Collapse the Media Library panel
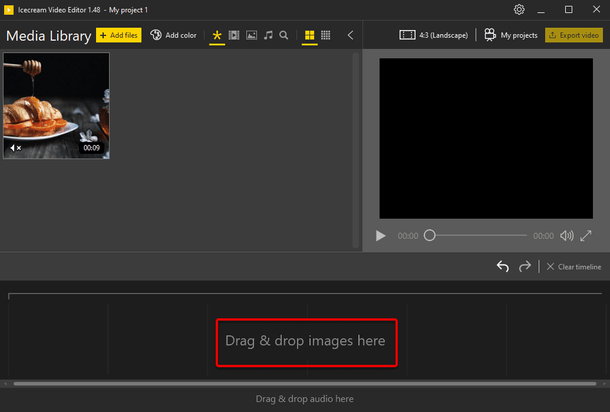Image resolution: width=610 pixels, height=412 pixels. click(x=350, y=35)
